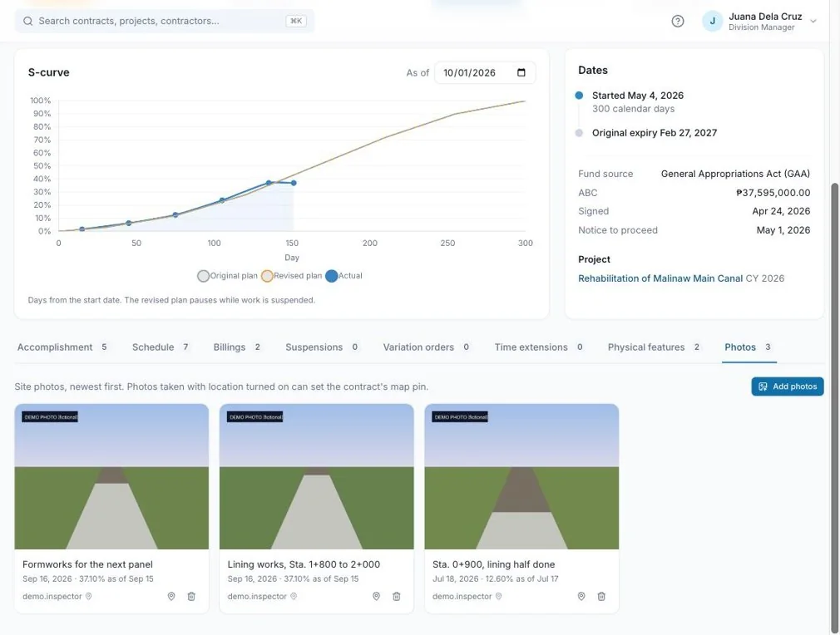The image size is (840, 635).
Task: Switch to the Accomplishment tab
Action: point(62,347)
